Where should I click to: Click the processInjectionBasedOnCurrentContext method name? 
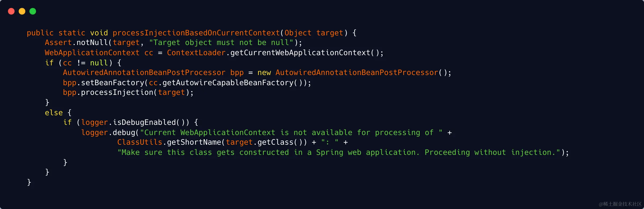196,33
